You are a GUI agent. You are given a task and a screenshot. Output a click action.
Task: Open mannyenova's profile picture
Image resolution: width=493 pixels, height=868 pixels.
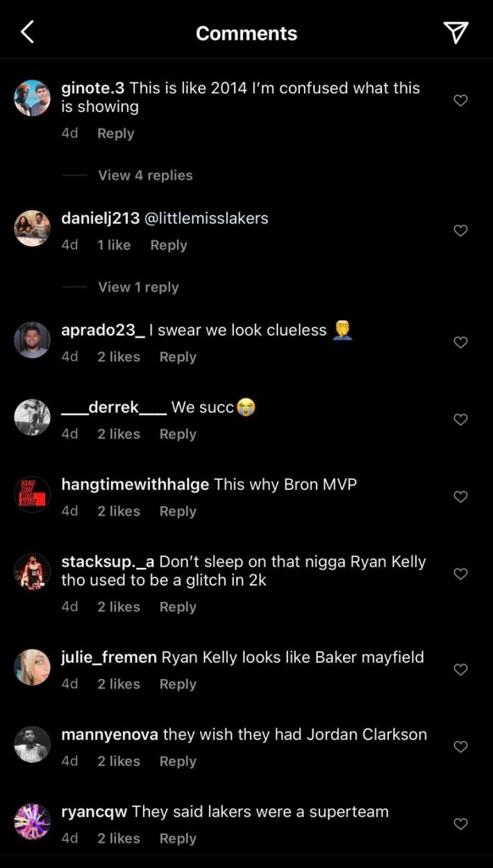coord(32,744)
